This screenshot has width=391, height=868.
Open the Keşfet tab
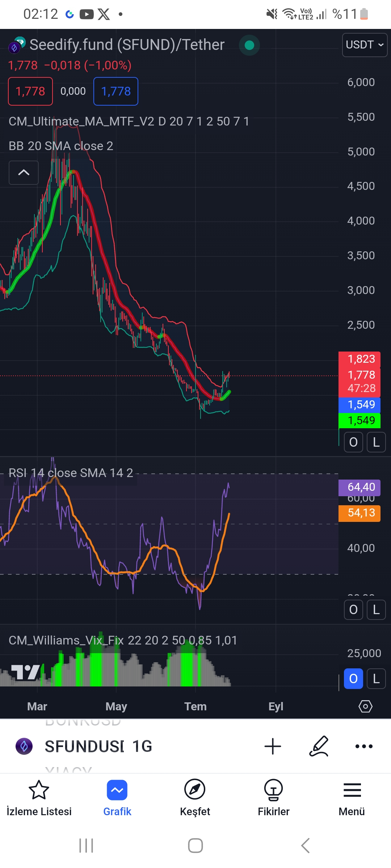click(x=195, y=799)
